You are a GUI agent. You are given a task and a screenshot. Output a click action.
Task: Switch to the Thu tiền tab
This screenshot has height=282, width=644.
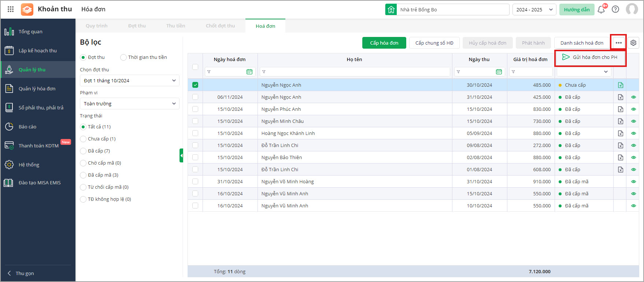[x=175, y=26]
